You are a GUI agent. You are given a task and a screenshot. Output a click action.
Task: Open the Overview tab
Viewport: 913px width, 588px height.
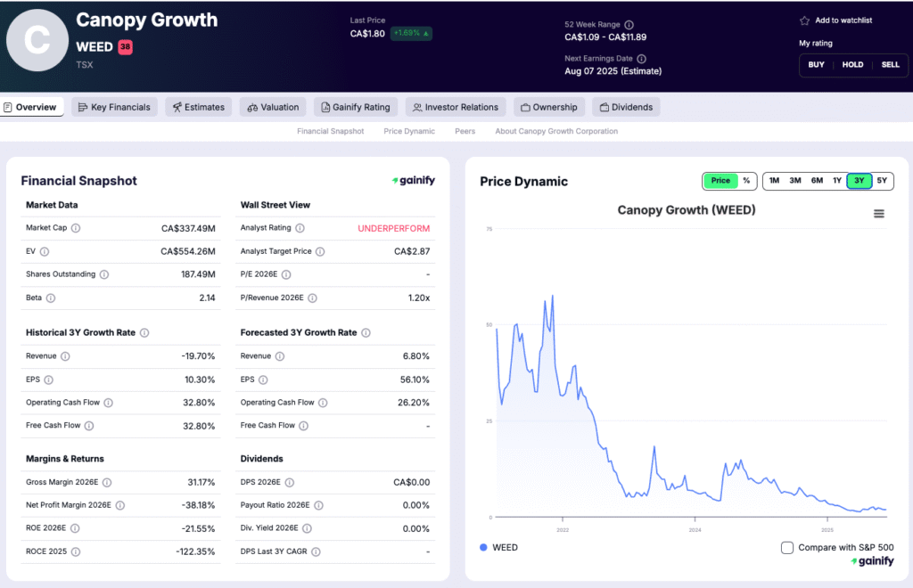(31, 107)
